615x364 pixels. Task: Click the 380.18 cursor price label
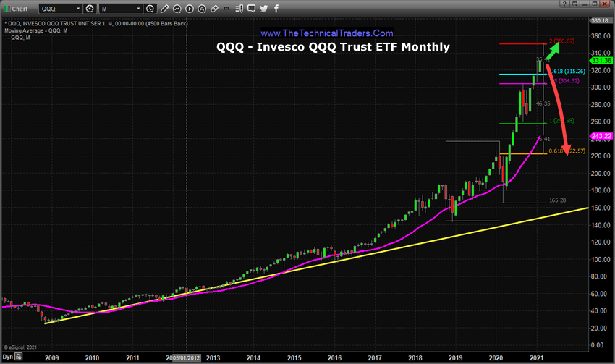click(600, 20)
